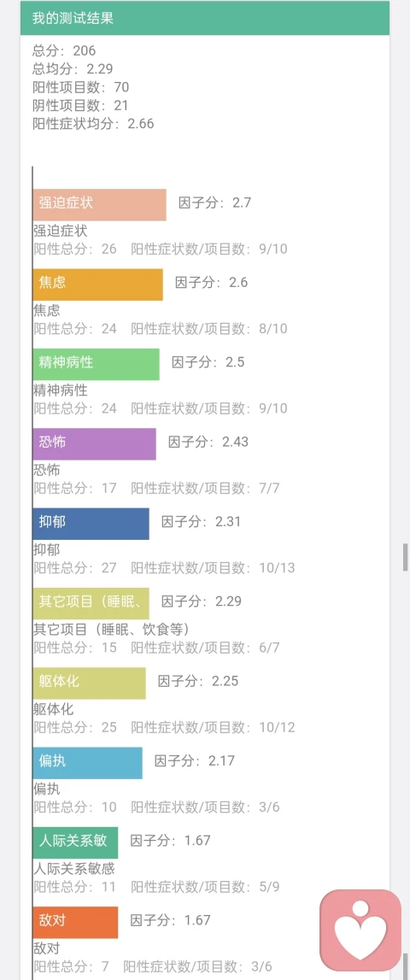
Task: Click the 总分: 206 summary line
Action: point(64,50)
